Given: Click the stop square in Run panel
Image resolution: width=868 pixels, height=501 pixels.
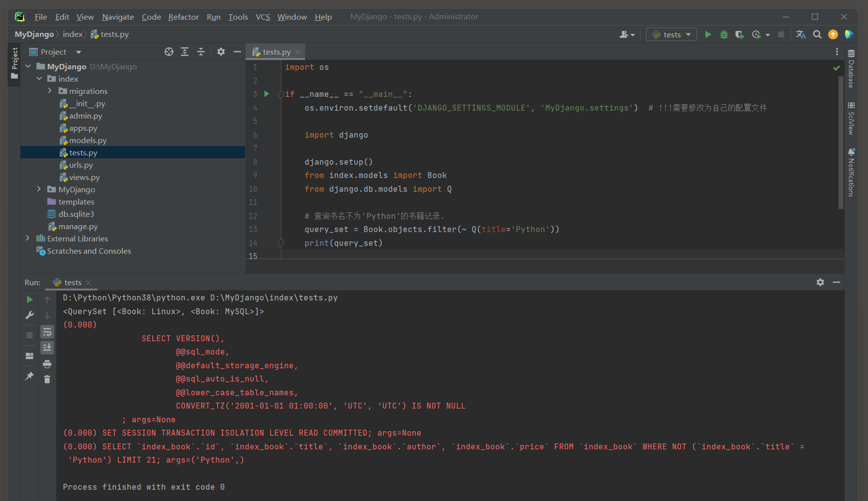Looking at the screenshot, I should point(29,335).
